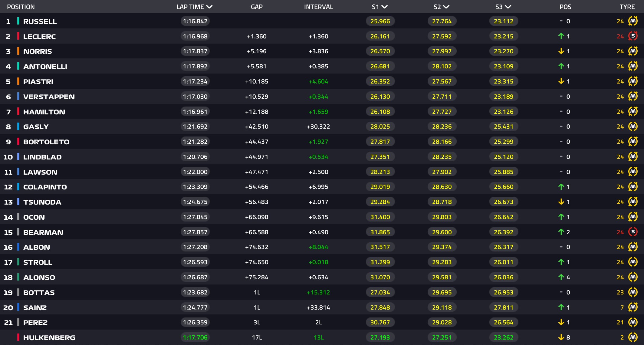Click driver name LINDBLAD
The image size is (644, 345).
[x=42, y=157]
